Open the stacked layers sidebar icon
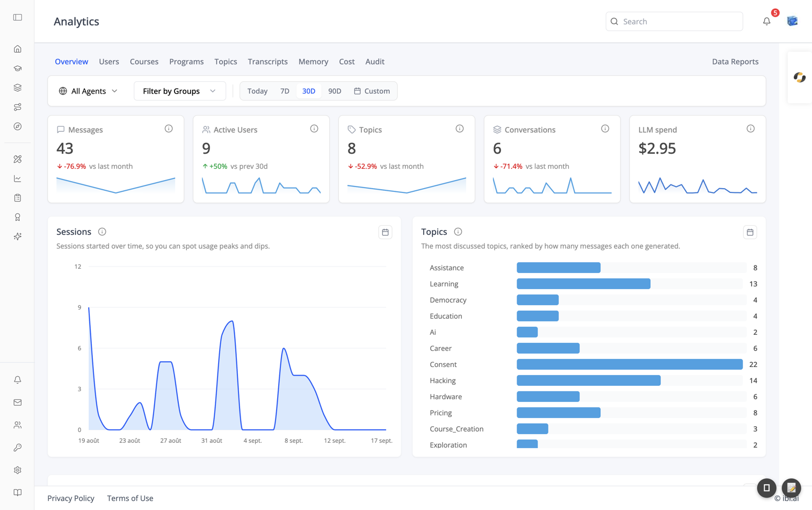The width and height of the screenshot is (812, 510). pyautogui.click(x=18, y=88)
